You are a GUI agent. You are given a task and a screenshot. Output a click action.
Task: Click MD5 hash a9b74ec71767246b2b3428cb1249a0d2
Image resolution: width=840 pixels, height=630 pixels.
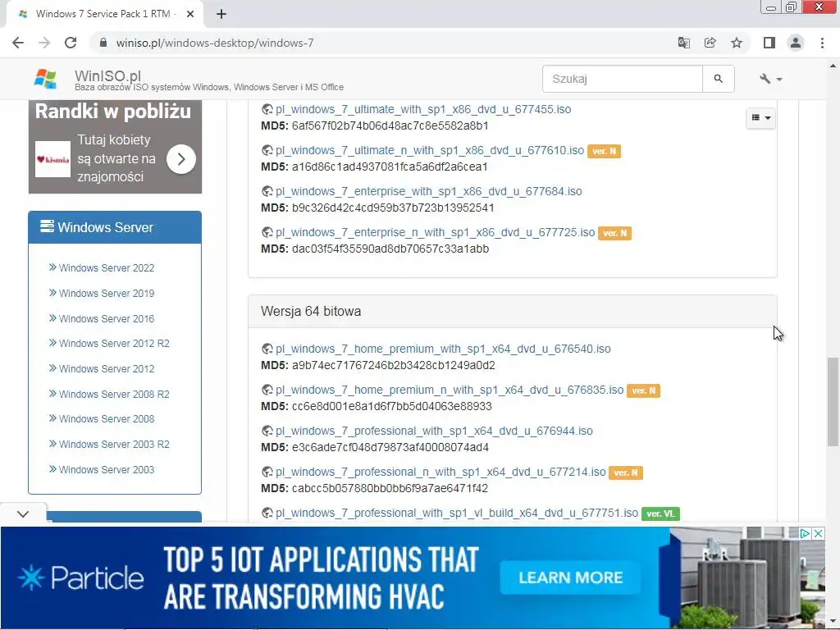point(393,365)
